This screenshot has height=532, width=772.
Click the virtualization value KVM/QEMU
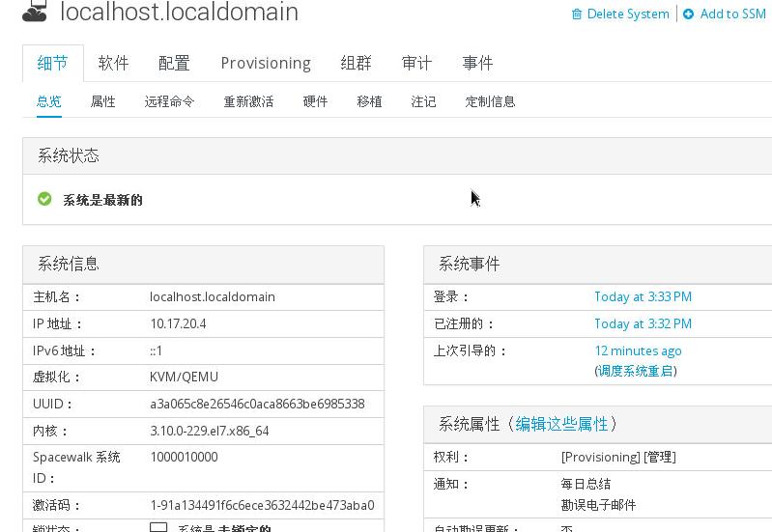(184, 377)
